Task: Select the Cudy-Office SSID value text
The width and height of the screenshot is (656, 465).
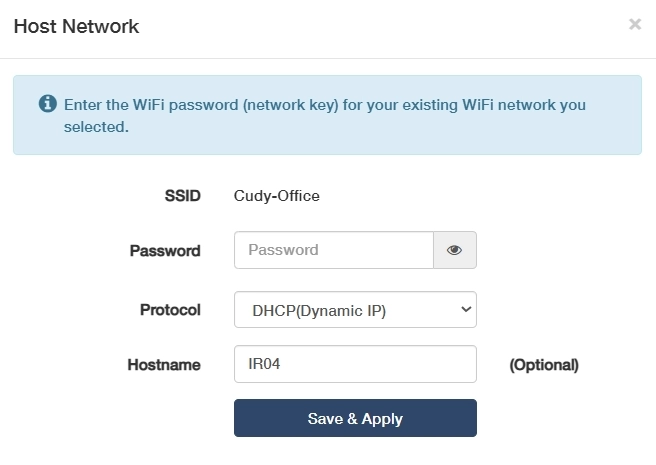Action: click(x=277, y=196)
